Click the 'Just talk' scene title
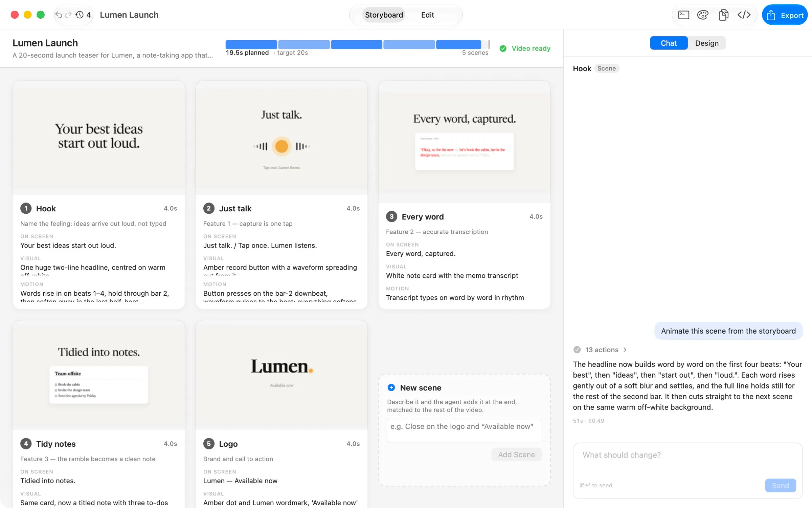This screenshot has width=812, height=508. (235, 208)
